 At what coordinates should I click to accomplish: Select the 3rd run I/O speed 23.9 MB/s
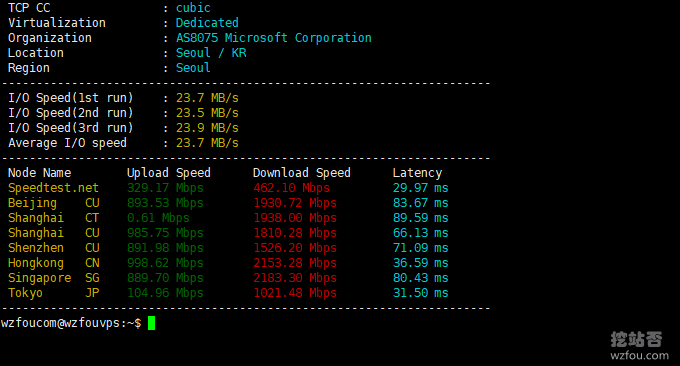(207, 128)
